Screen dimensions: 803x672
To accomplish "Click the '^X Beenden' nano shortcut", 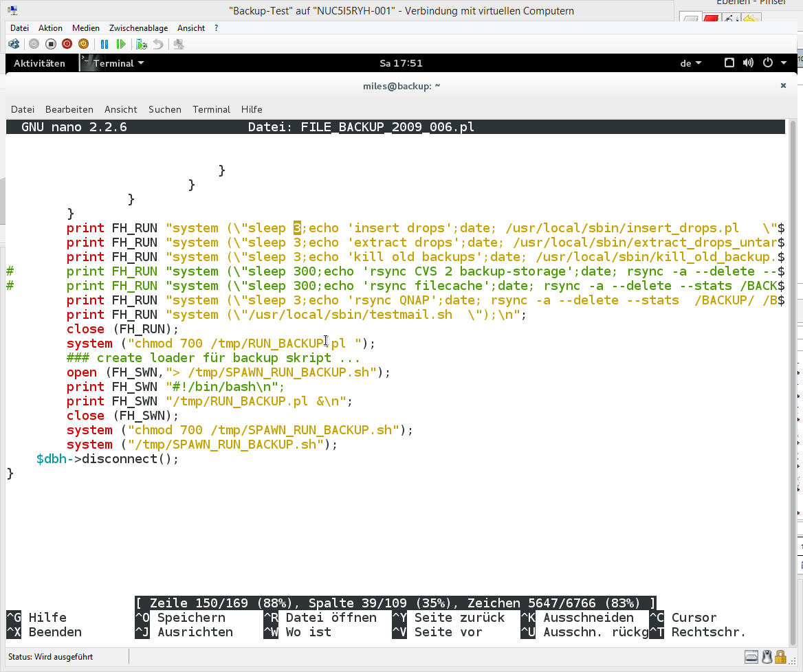I will pos(44,632).
